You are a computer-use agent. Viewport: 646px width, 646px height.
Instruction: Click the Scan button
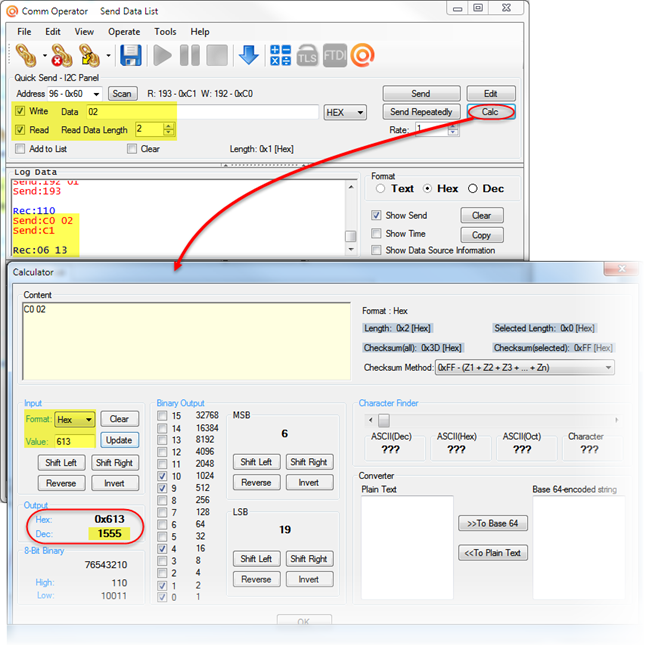[122, 94]
